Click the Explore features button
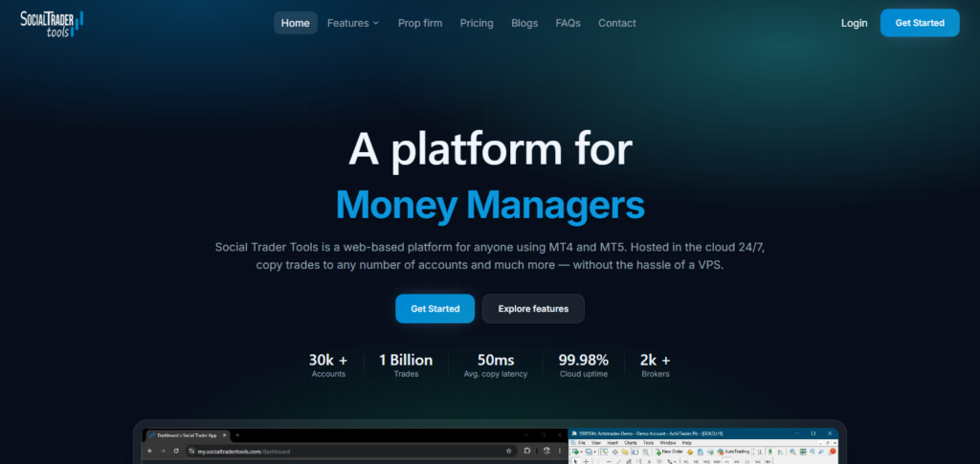 click(x=533, y=308)
